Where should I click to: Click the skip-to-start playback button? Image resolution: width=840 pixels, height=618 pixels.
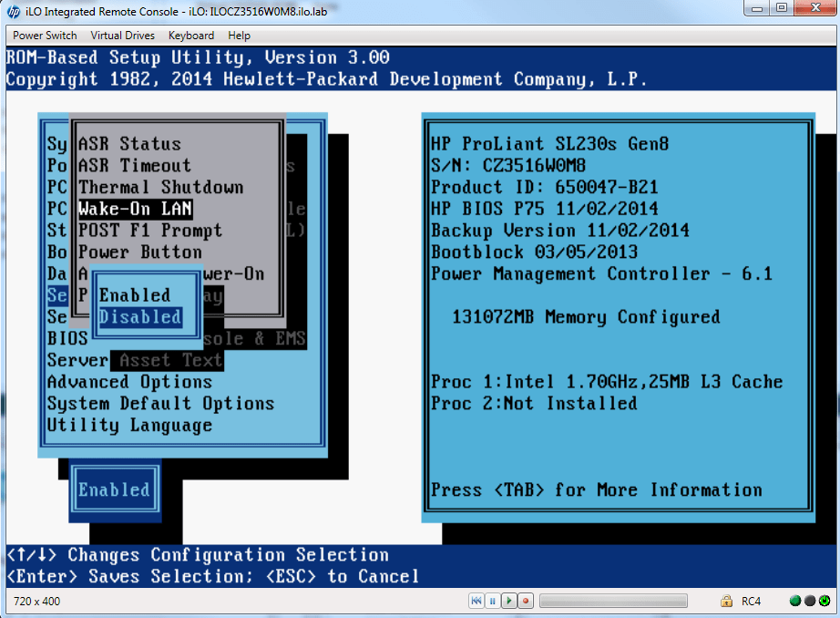[x=476, y=602]
